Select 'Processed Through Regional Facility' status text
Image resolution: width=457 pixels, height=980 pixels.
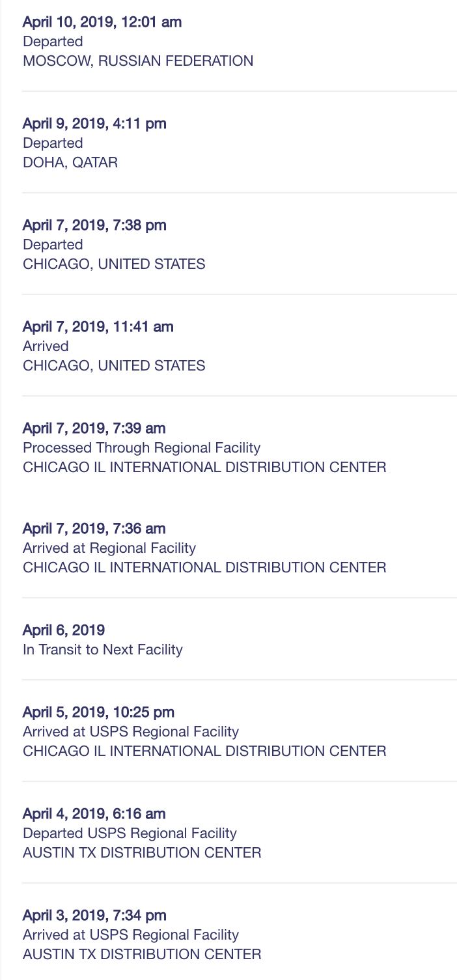(142, 448)
